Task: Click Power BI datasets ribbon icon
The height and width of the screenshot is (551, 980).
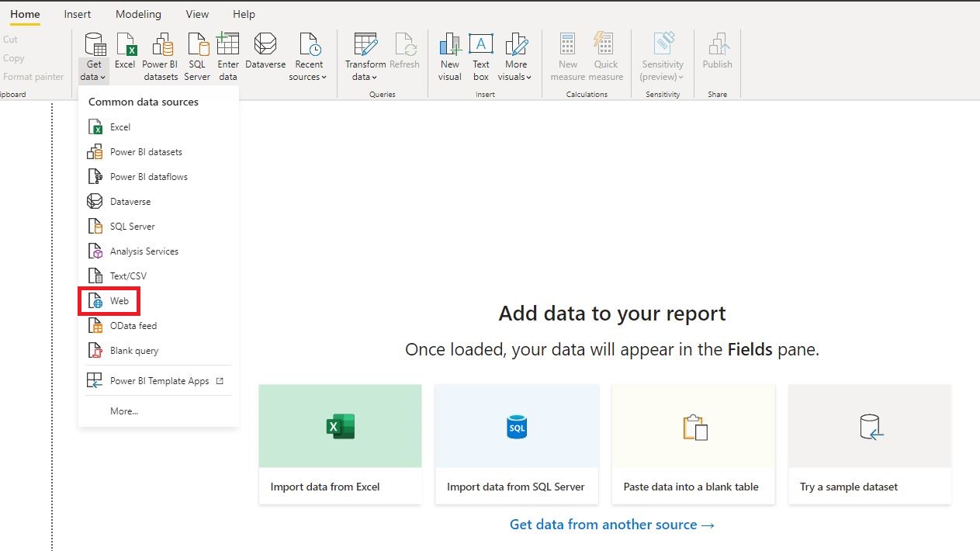Action: click(160, 57)
